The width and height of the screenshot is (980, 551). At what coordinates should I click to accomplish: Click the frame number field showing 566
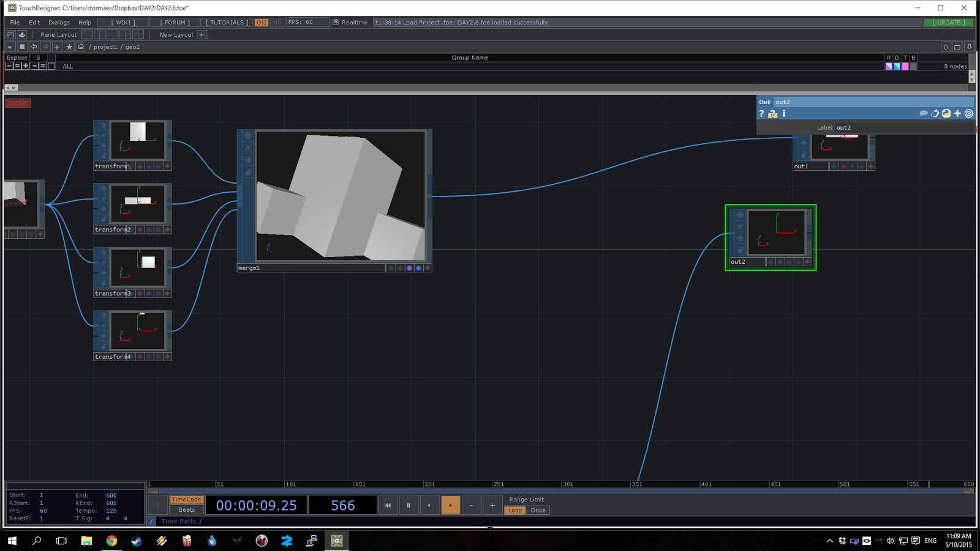click(x=342, y=505)
